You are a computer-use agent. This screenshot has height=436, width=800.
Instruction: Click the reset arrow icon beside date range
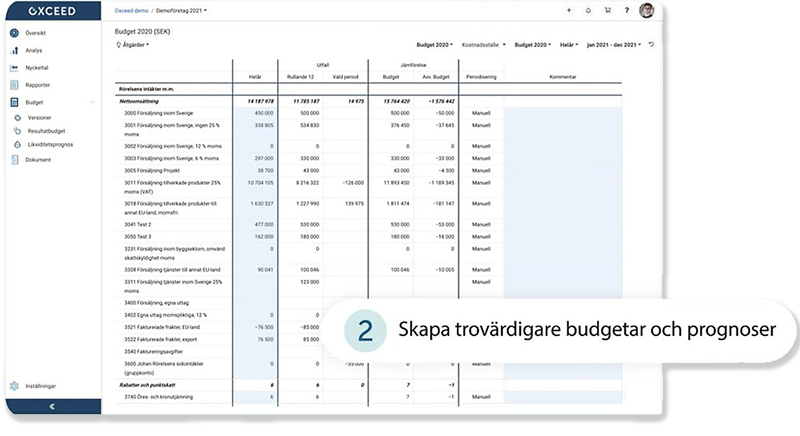point(651,45)
